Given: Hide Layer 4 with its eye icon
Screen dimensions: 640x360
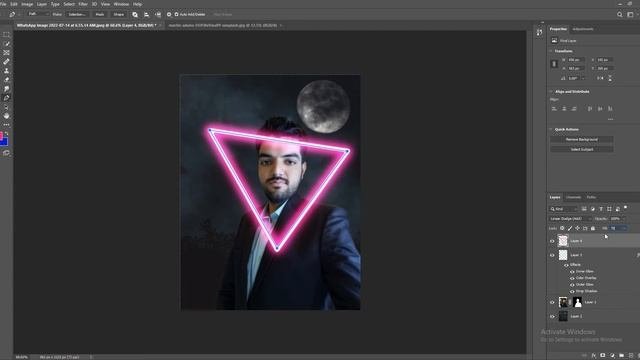Looking at the screenshot, I should pos(552,241).
